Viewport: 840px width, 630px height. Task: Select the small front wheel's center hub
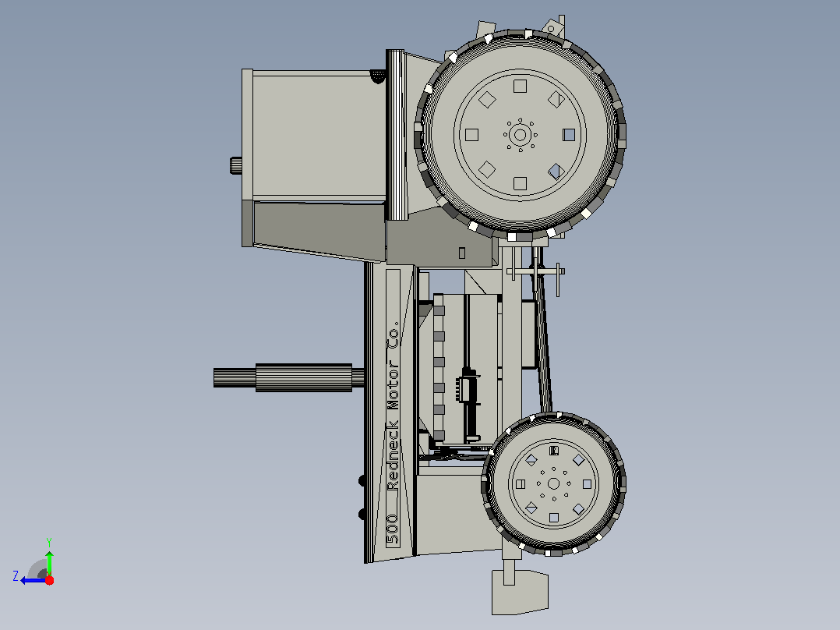[553, 484]
